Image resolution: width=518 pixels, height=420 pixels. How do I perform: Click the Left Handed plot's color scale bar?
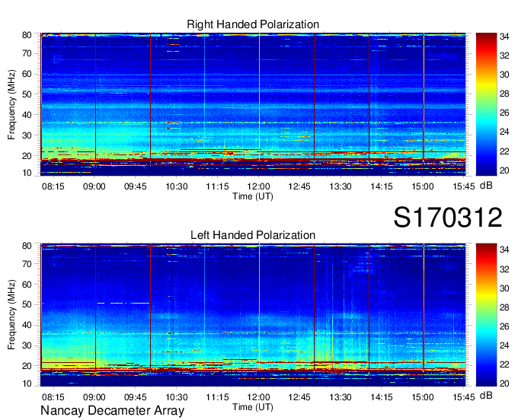click(x=486, y=315)
